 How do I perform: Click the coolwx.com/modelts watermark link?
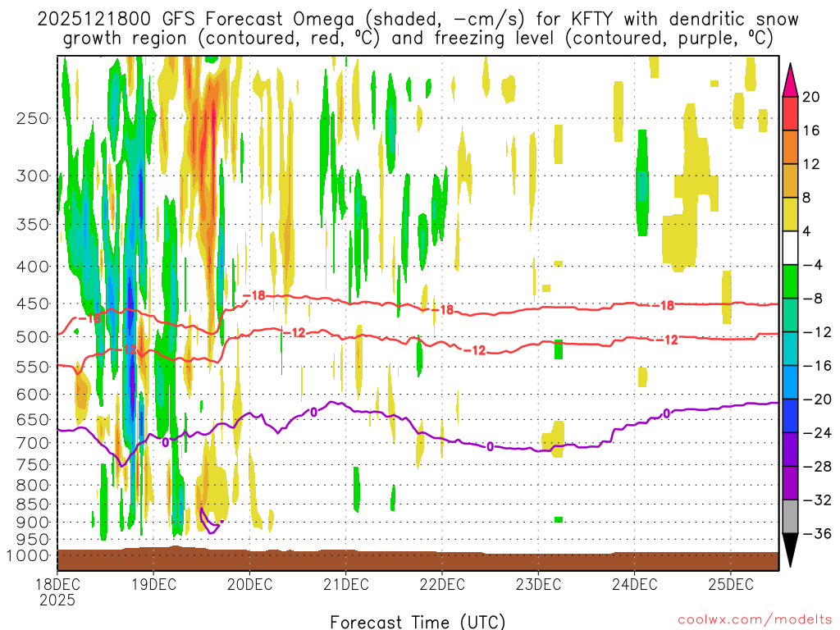(x=755, y=620)
